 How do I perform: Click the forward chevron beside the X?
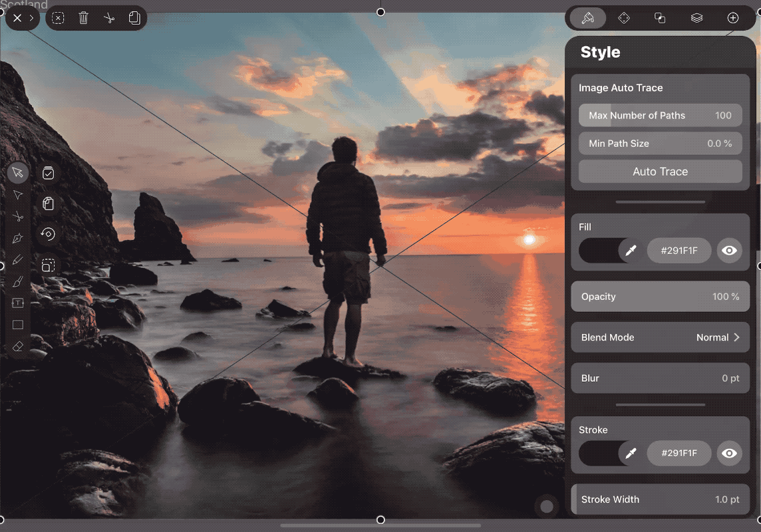[x=31, y=18]
